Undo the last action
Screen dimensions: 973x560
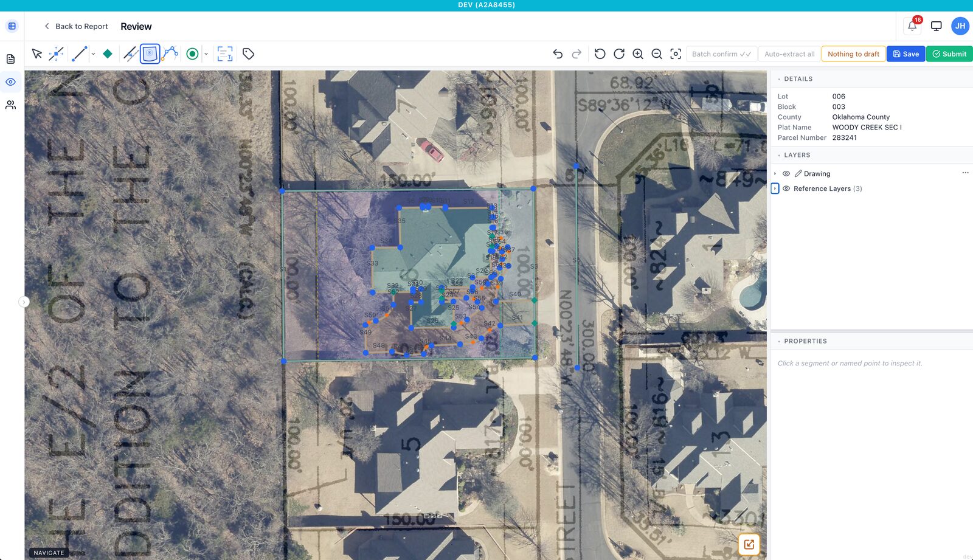click(x=558, y=54)
